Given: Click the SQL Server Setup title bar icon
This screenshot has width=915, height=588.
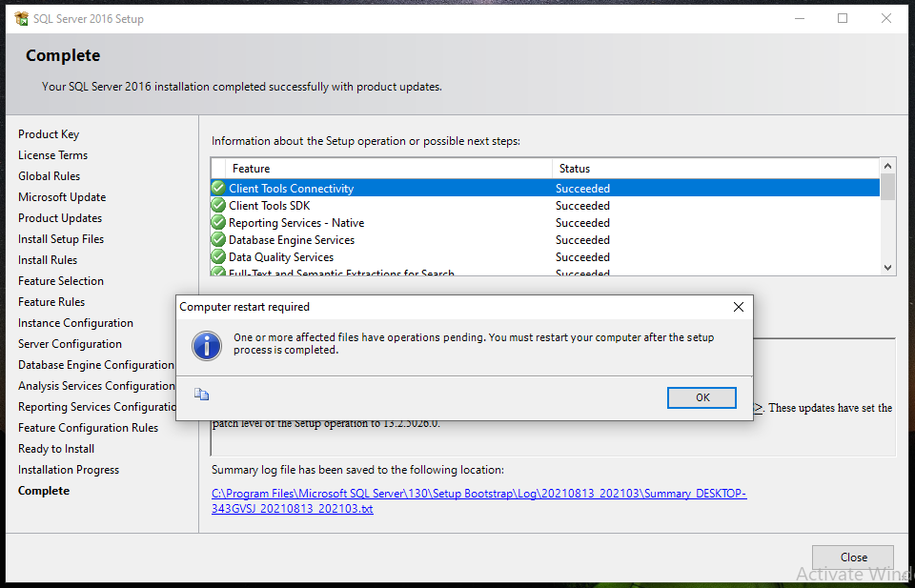Looking at the screenshot, I should coord(22,19).
